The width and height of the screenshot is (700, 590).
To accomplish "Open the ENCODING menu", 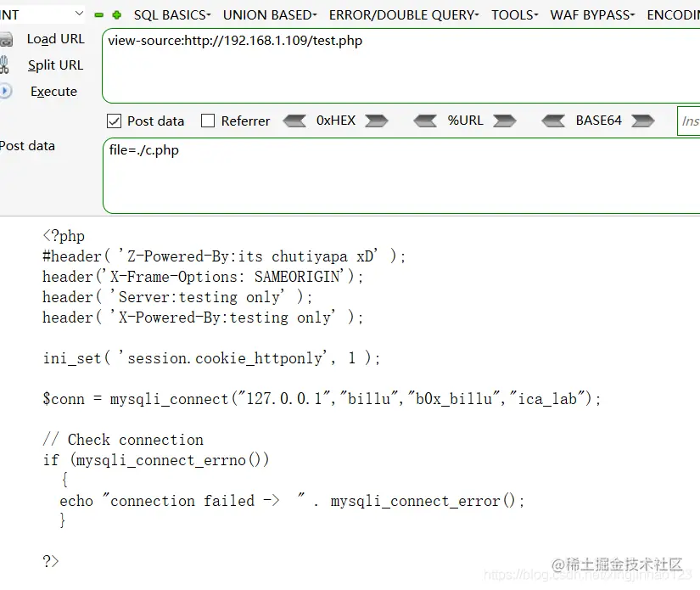I will click(673, 15).
